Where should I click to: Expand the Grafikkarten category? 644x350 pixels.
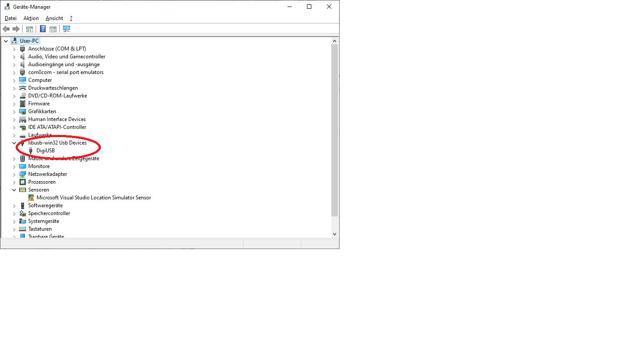[x=14, y=111]
